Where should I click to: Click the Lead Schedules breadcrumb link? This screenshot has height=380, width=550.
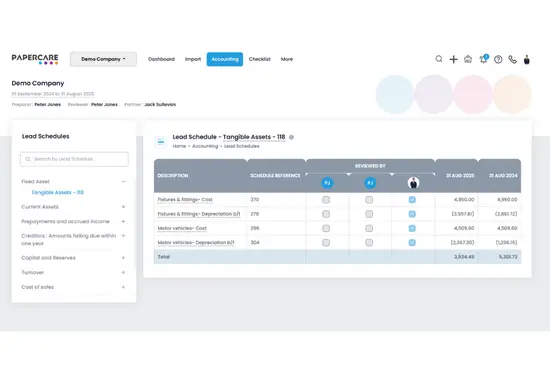(242, 146)
